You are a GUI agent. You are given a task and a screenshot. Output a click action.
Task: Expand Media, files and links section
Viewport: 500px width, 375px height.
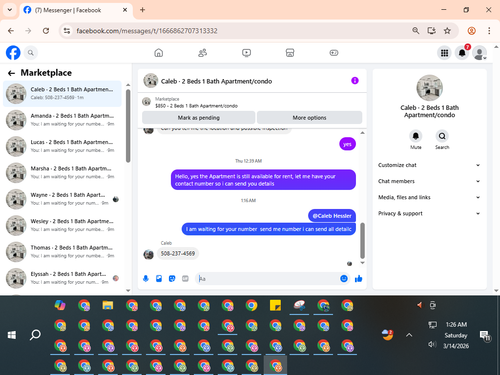tap(429, 197)
